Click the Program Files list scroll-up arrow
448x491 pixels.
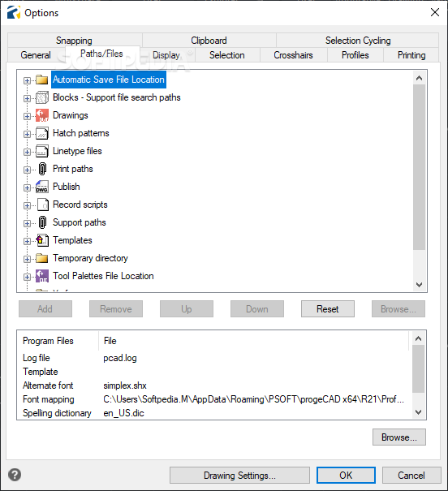tap(418, 338)
